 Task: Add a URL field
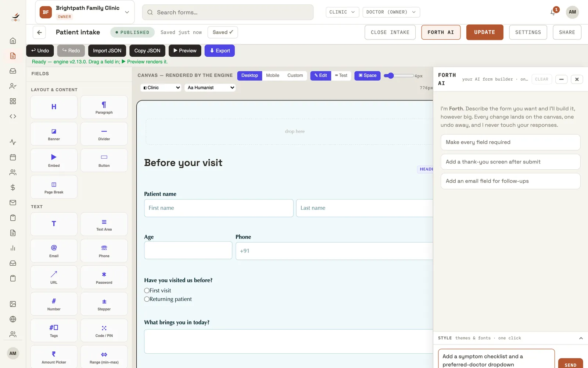(x=54, y=277)
